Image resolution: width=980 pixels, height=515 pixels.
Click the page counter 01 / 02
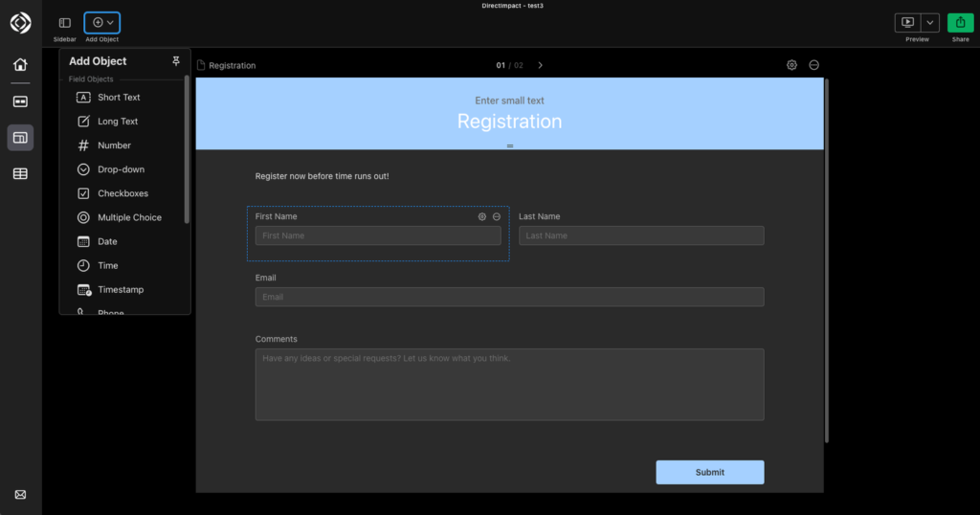(x=509, y=65)
